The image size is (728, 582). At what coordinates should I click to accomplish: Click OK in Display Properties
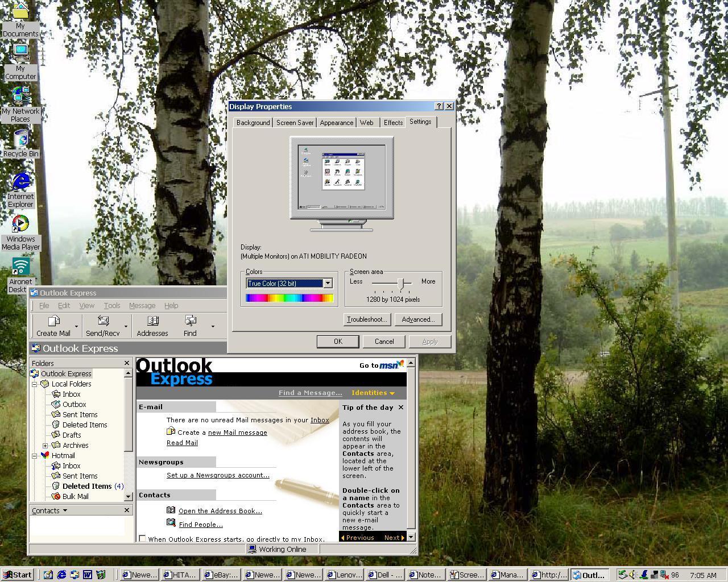coord(338,342)
